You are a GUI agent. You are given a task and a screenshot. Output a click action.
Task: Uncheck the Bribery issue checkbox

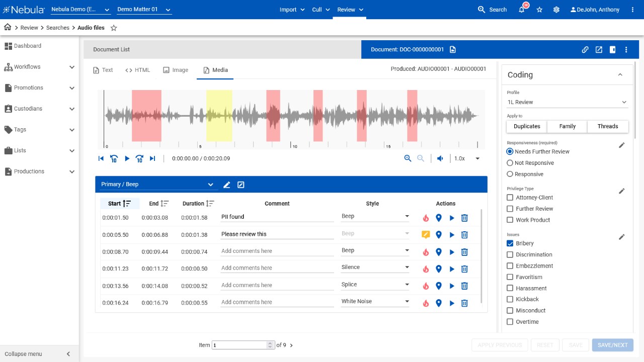point(510,243)
